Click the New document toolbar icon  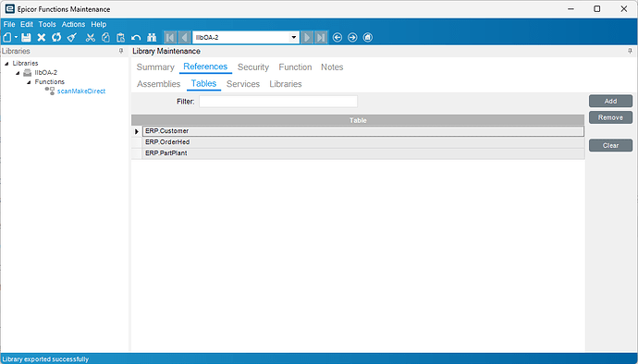click(x=7, y=38)
